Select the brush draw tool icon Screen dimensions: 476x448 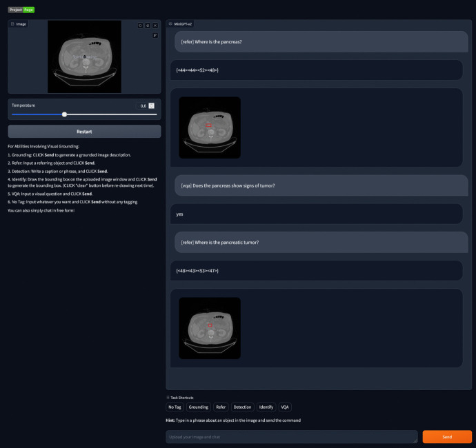coord(155,35)
